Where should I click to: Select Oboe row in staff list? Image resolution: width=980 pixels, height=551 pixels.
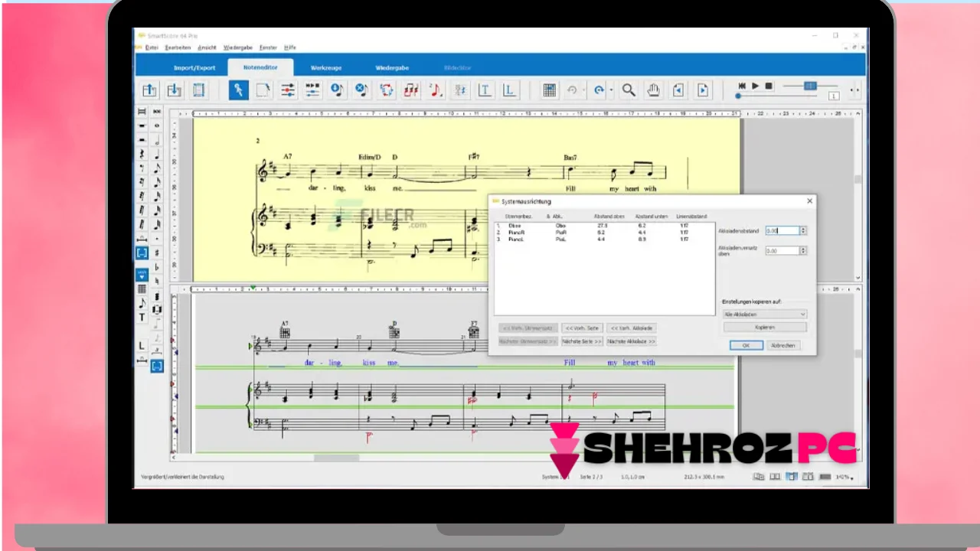(603, 226)
